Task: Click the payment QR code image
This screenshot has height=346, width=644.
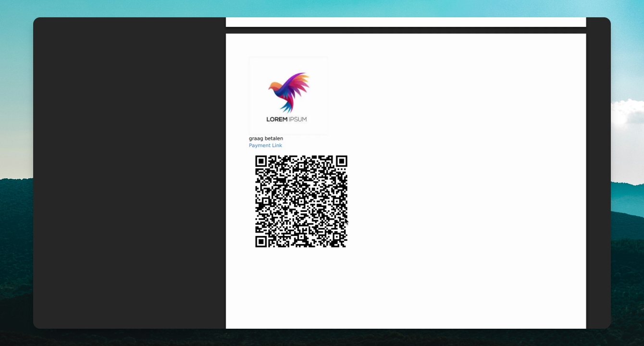Action: [301, 201]
